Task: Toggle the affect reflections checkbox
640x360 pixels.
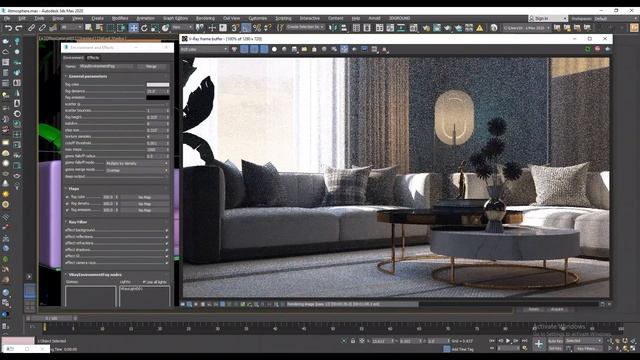Action: pos(167,237)
